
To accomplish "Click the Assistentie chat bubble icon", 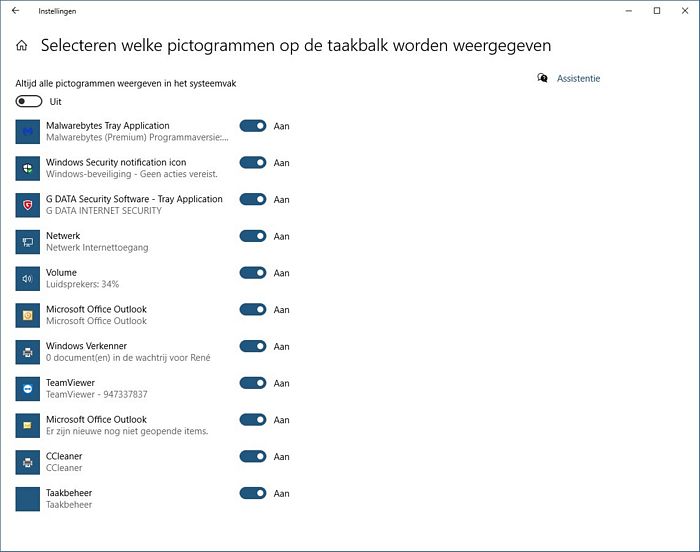I will click(x=542, y=78).
